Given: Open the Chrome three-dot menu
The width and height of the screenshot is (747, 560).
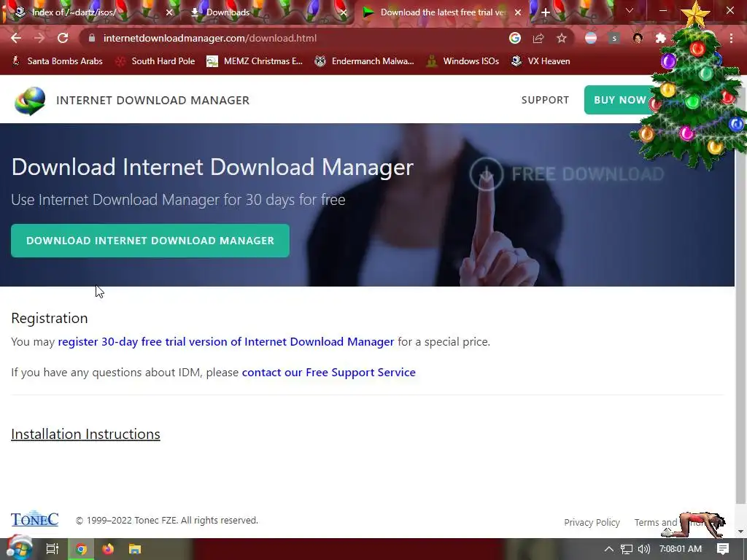Looking at the screenshot, I should [x=731, y=38].
